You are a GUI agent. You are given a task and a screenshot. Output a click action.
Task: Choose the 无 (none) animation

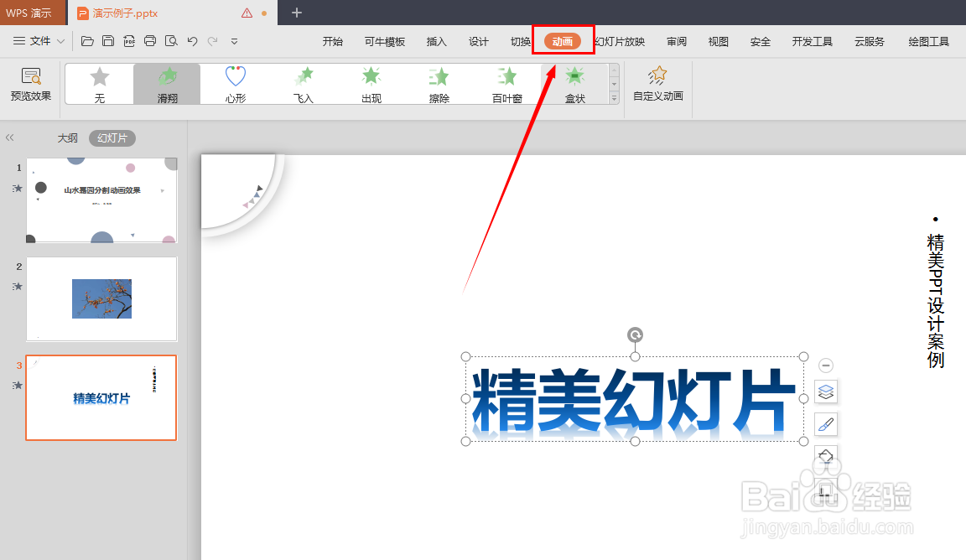click(x=100, y=85)
